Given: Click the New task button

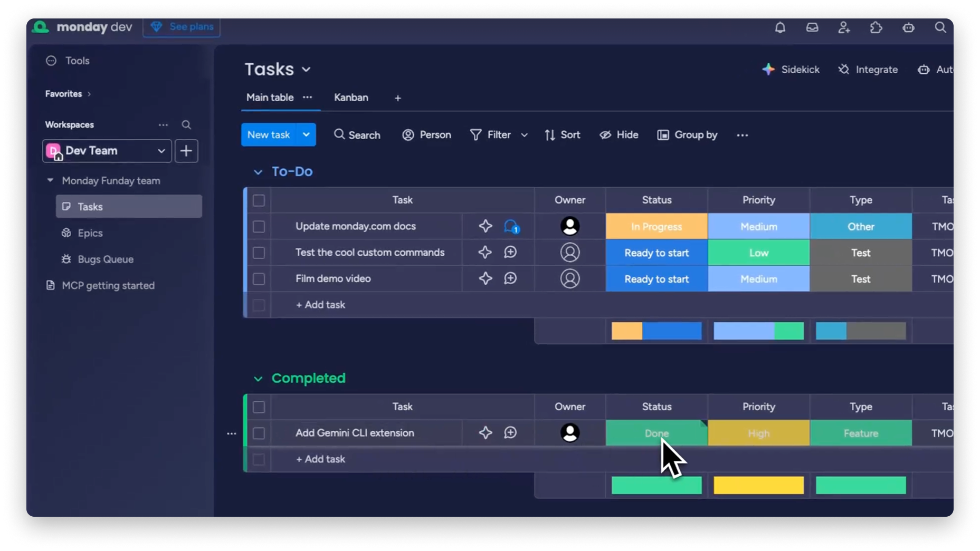Looking at the screenshot, I should 270,134.
